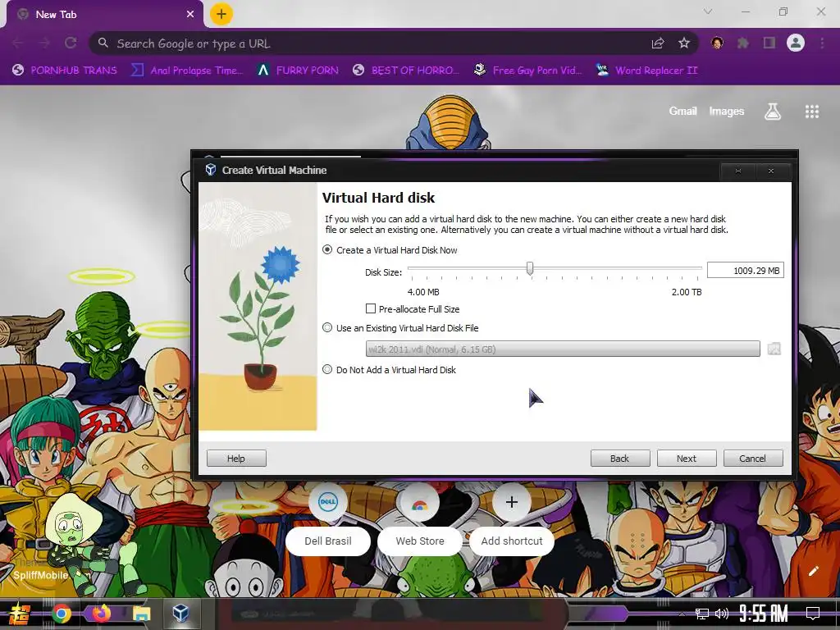Image resolution: width=840 pixels, height=630 pixels.
Task: Click the 9:55 AM taskbar clock
Action: coord(764,613)
